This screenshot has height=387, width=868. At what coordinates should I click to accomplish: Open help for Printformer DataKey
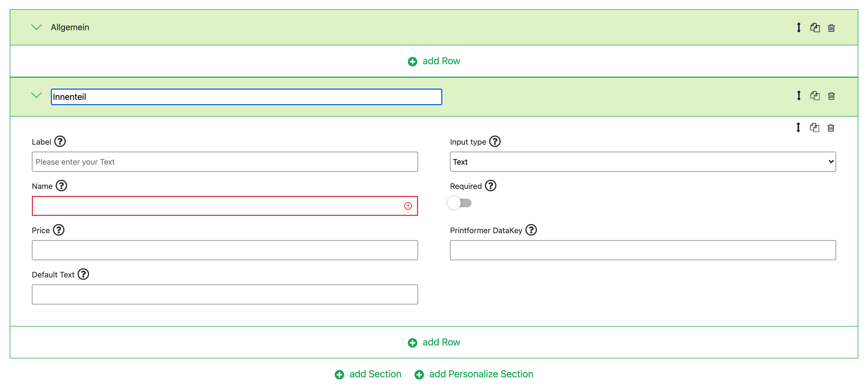click(531, 230)
